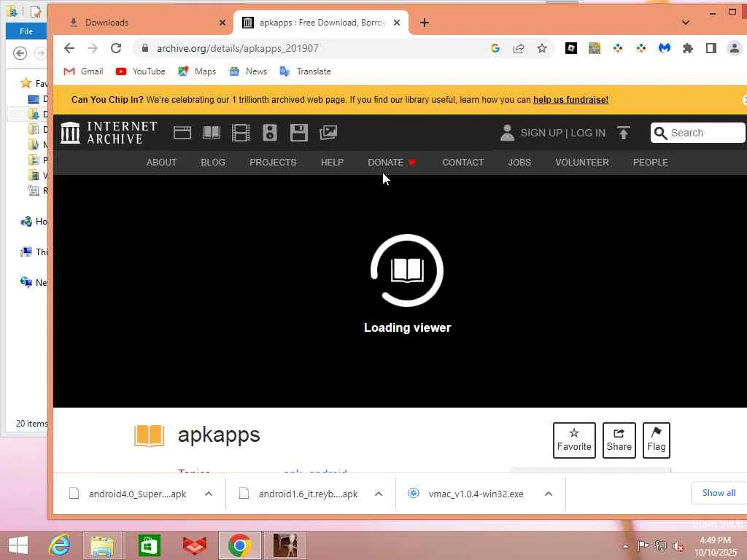This screenshot has width=747, height=560.
Task: Open the Images media icon
Action: pyautogui.click(x=328, y=133)
